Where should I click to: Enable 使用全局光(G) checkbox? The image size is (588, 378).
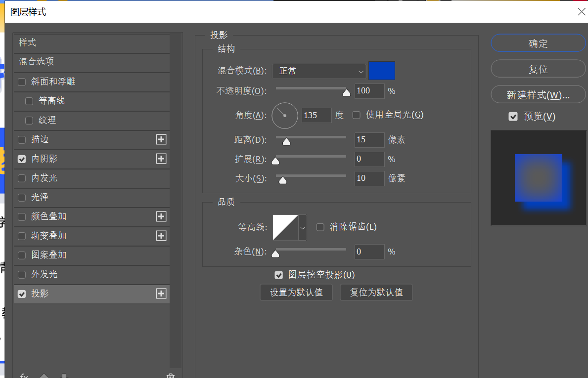tap(356, 115)
